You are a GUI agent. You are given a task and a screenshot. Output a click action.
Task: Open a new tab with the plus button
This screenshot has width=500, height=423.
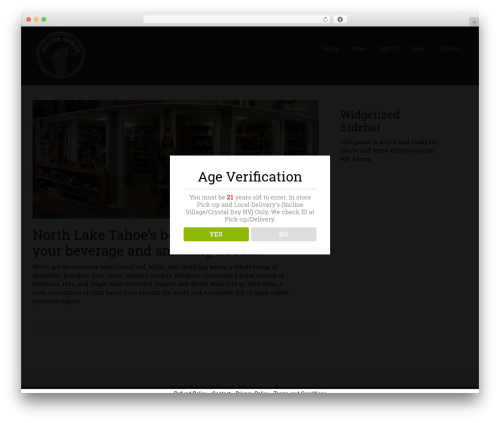pyautogui.click(x=474, y=22)
